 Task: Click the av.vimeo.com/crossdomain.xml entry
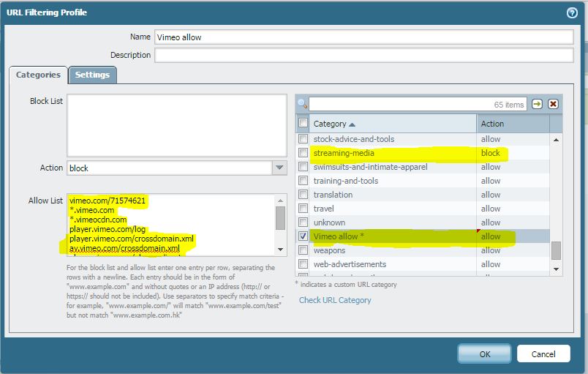(124, 248)
